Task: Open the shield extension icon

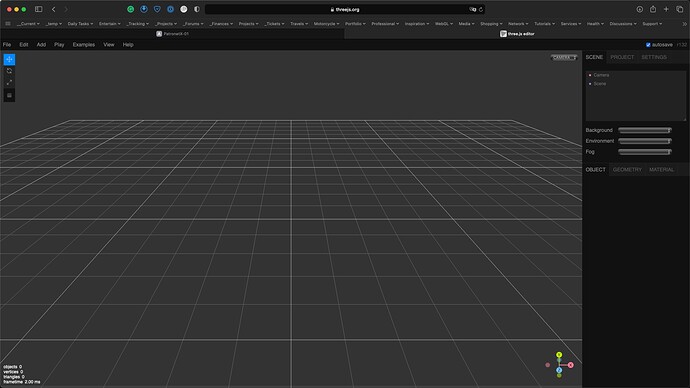Action: pos(157,9)
